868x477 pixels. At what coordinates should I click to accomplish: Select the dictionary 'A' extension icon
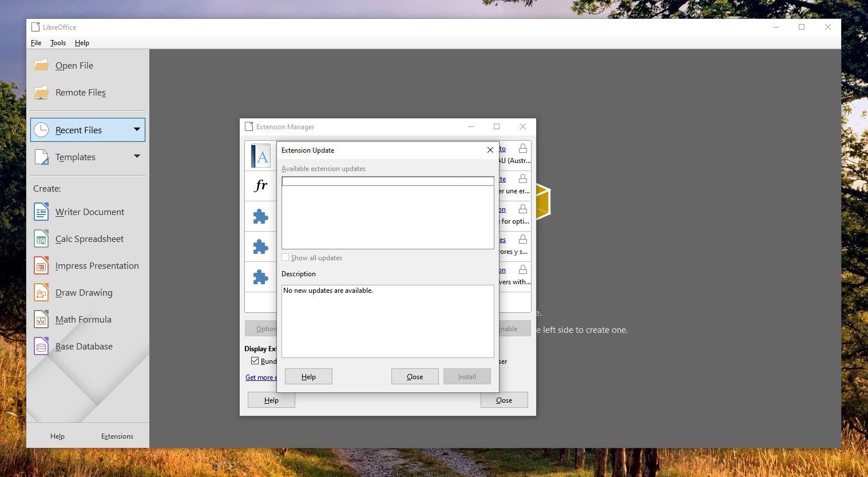point(261,156)
